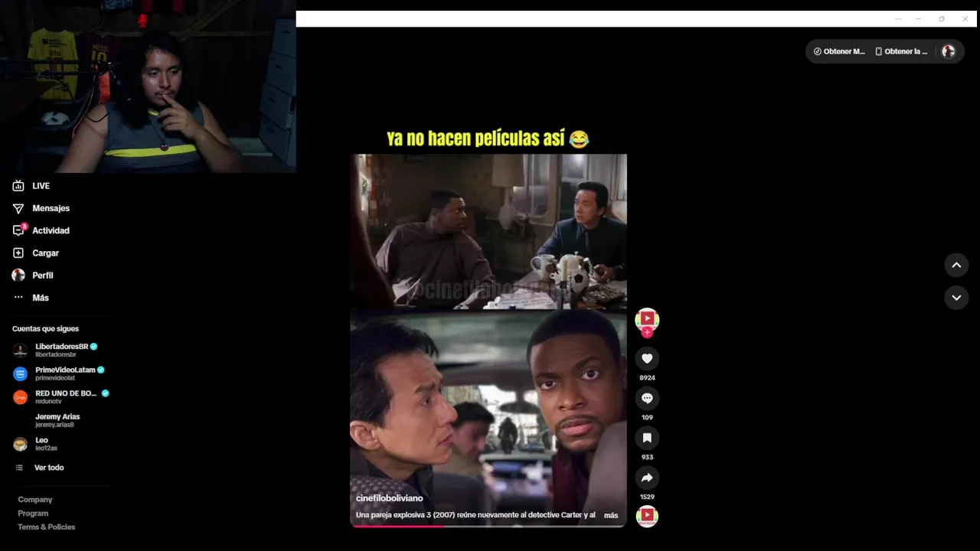Open the window three-dots menu

[897, 19]
